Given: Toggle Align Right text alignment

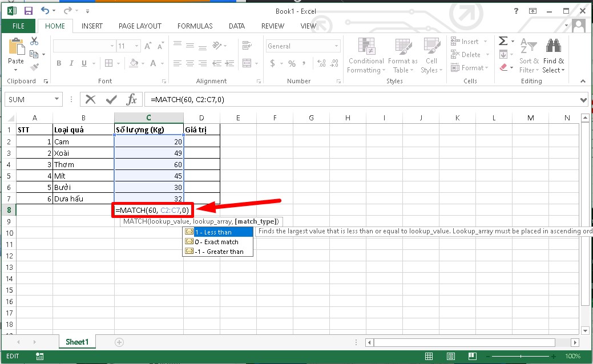Looking at the screenshot, I should (x=203, y=63).
